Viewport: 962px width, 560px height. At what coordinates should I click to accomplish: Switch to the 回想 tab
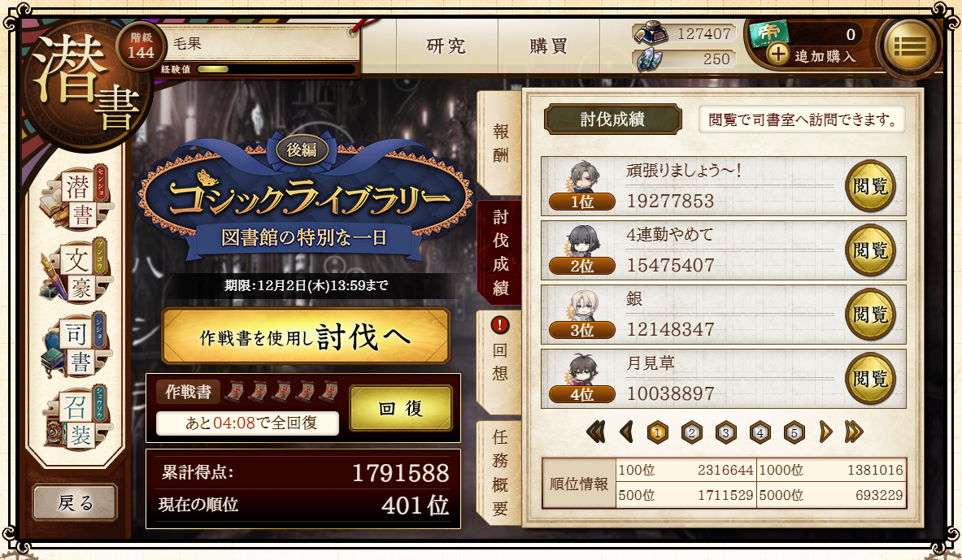pos(500,362)
